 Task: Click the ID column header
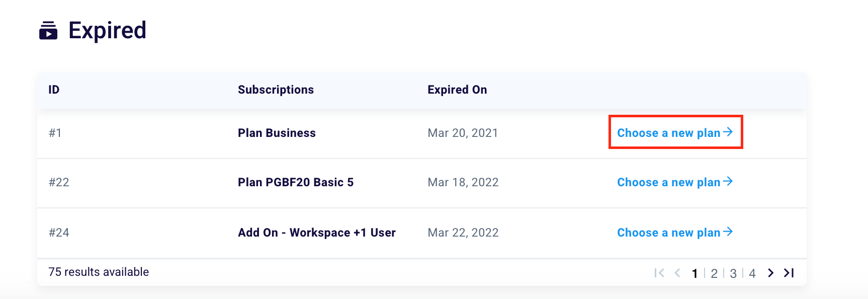pos(54,90)
